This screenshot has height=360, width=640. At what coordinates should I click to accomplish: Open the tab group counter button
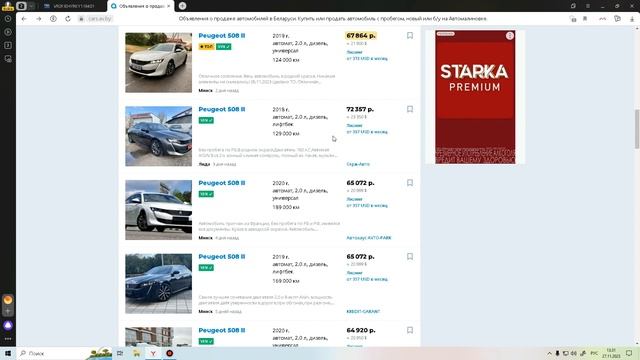tap(21, 6)
